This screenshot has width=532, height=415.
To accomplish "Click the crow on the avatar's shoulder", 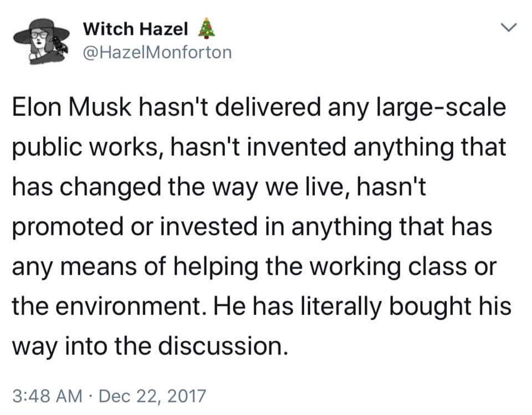I will (59, 47).
